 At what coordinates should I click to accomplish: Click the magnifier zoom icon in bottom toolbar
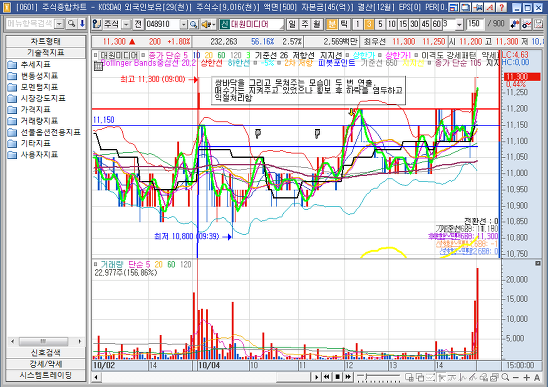coord(505,377)
